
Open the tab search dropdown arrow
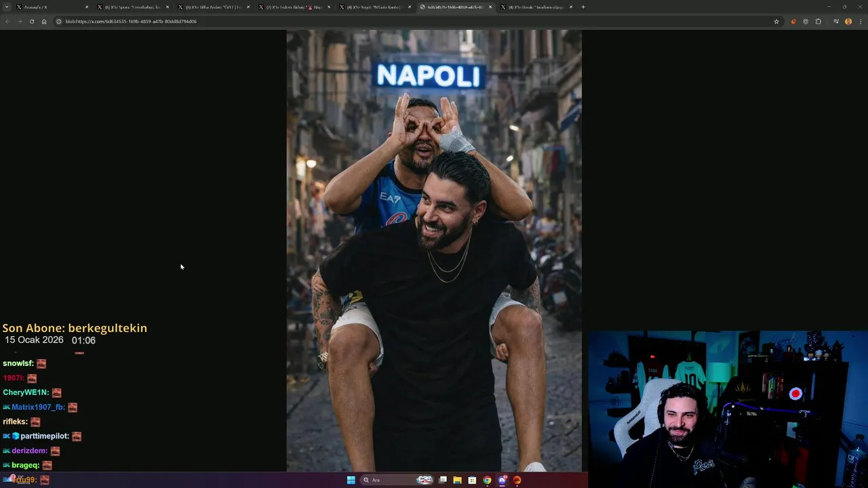coord(7,7)
